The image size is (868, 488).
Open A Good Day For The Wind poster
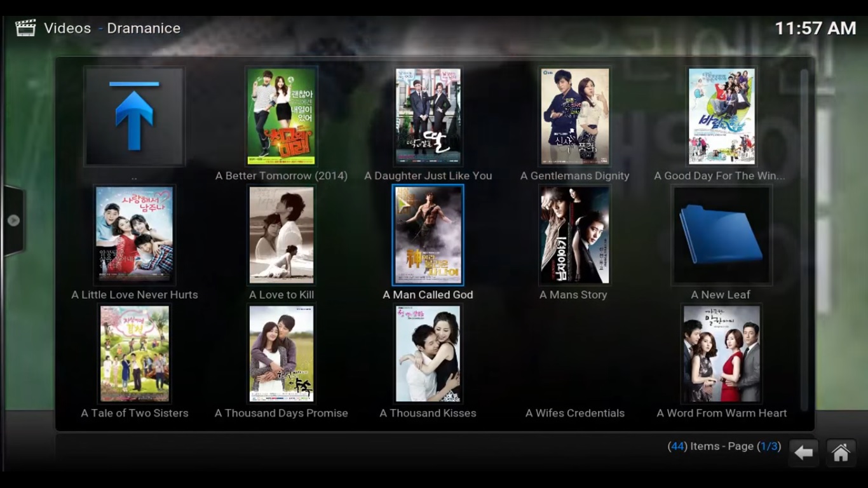click(721, 117)
